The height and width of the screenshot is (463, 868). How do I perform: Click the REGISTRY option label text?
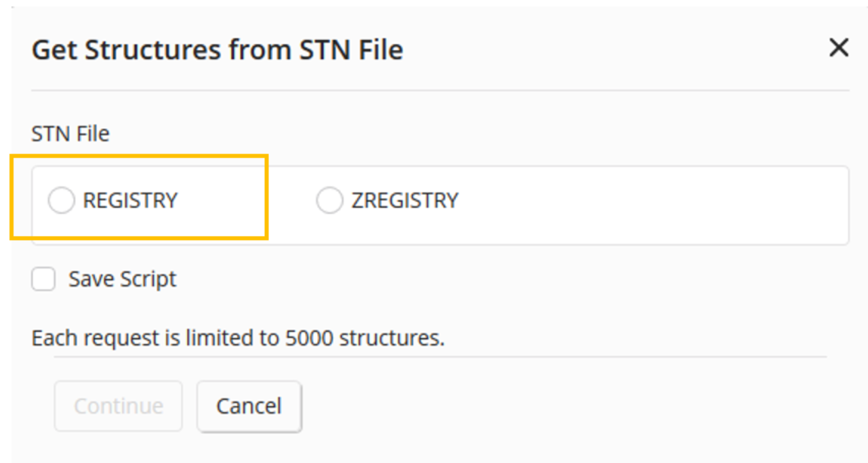[130, 201]
